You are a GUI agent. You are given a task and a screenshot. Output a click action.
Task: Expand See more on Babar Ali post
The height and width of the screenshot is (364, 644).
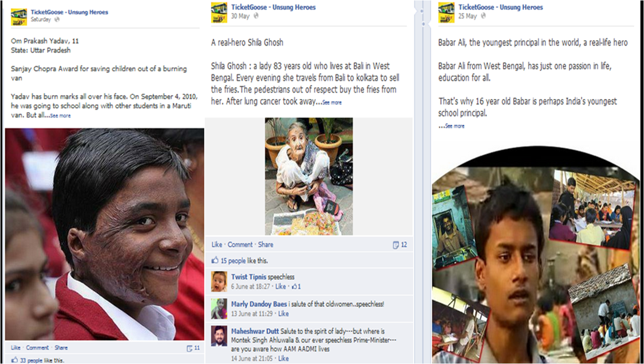[x=455, y=126]
